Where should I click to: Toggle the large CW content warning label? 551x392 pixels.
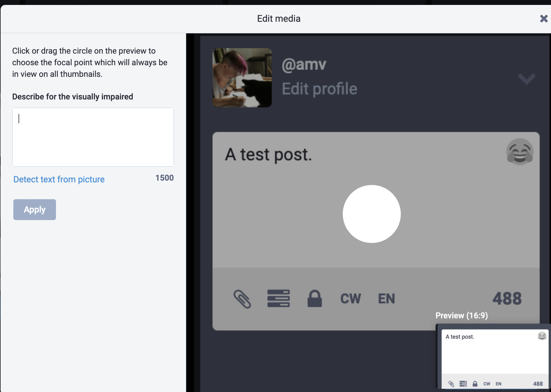351,299
